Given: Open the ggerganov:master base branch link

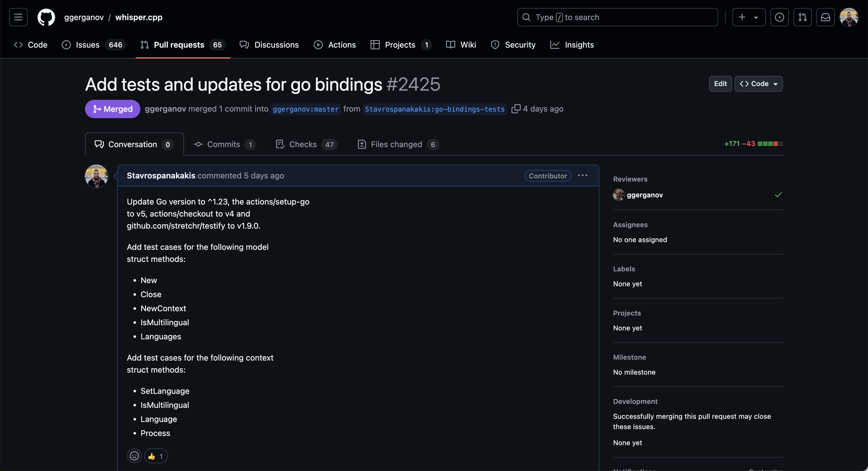Looking at the screenshot, I should (x=306, y=109).
